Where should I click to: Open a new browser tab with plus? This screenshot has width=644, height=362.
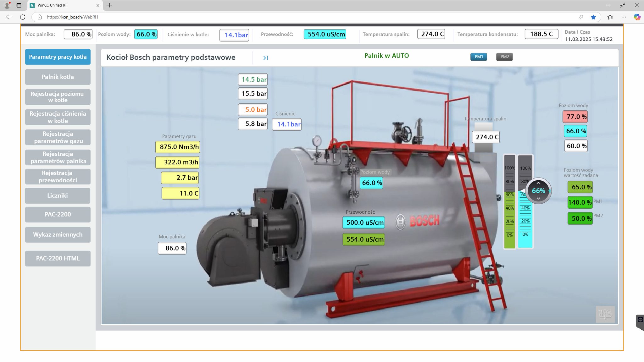109,5
